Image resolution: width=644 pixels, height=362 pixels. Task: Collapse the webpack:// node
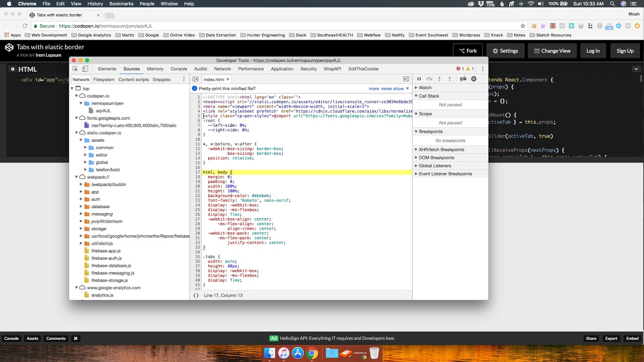(x=76, y=177)
